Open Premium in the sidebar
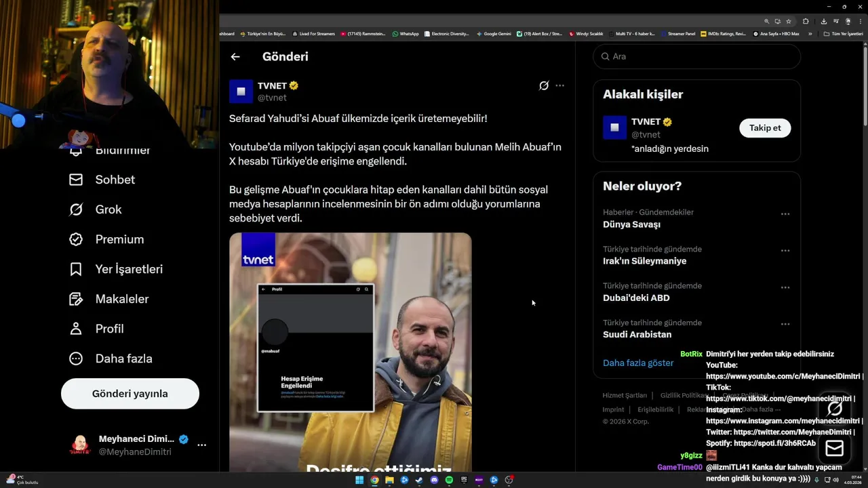The image size is (868, 488). 106,239
